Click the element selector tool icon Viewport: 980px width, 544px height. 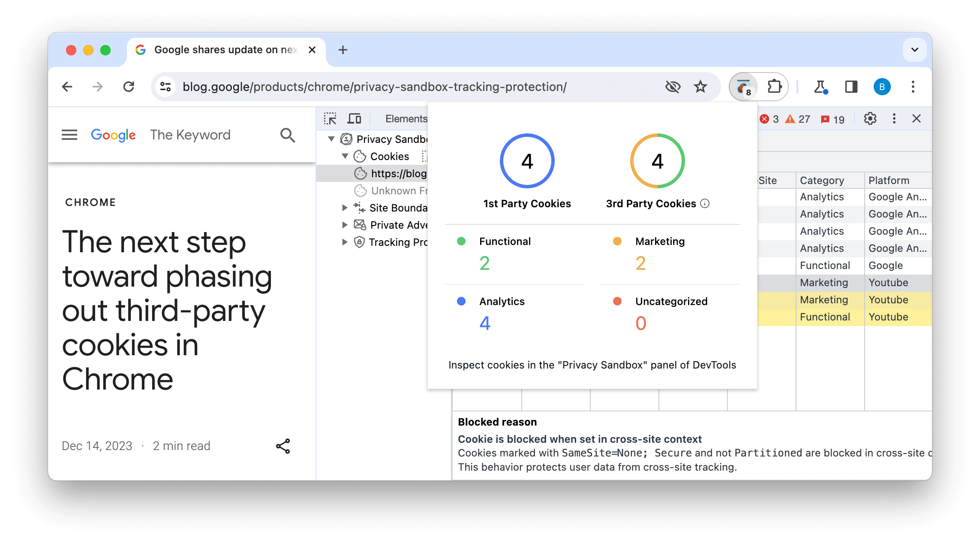click(x=330, y=118)
